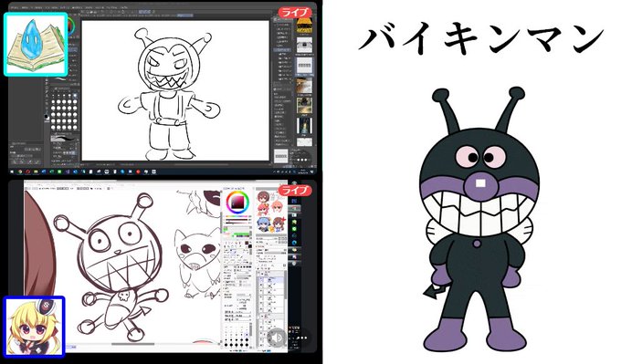Click the Windows Start button in the top stream's taskbar
This screenshot has width=621, height=364.
pos(12,172)
